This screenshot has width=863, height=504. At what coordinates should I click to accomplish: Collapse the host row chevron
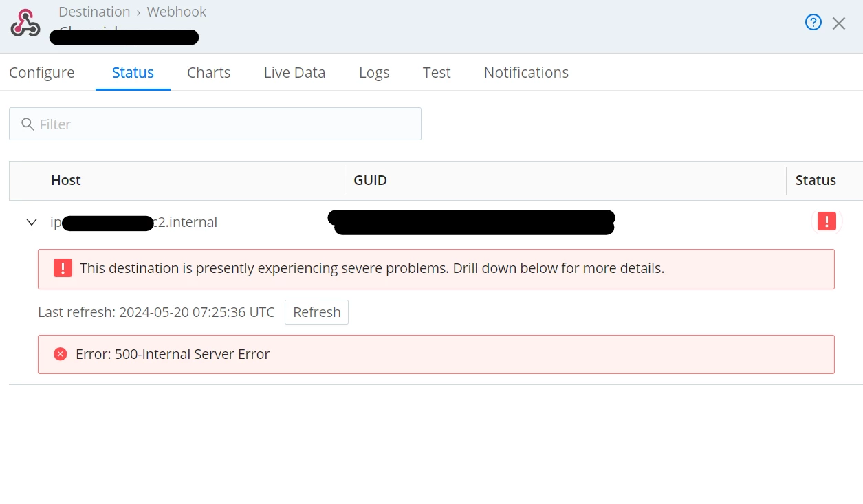[x=31, y=222]
